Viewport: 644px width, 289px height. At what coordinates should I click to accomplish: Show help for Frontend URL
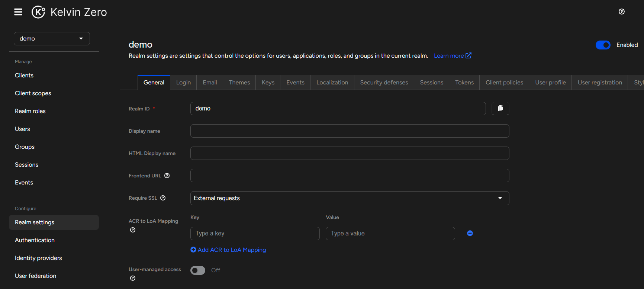click(167, 176)
